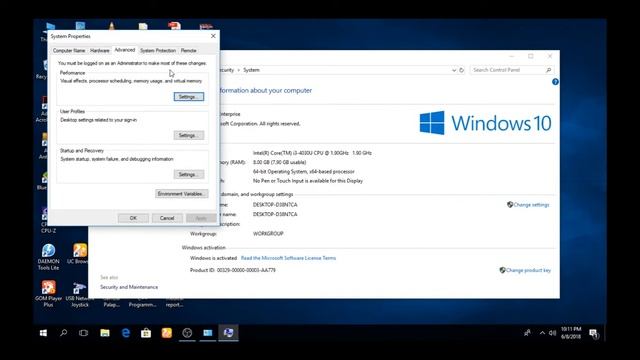Select the Advanced tab
The height and width of the screenshot is (360, 640).
point(124,50)
